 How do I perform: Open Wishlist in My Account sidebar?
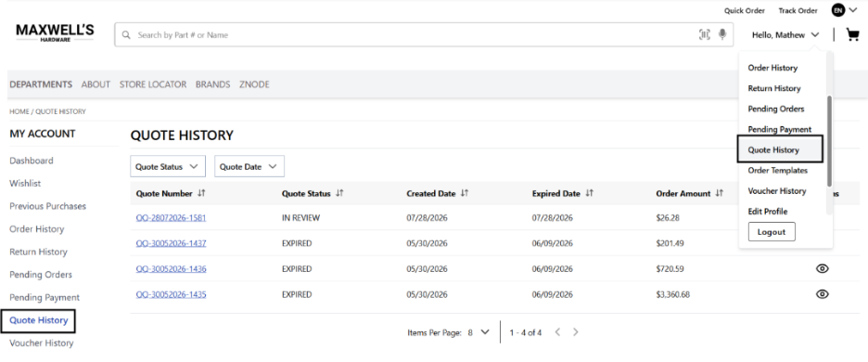coord(25,184)
